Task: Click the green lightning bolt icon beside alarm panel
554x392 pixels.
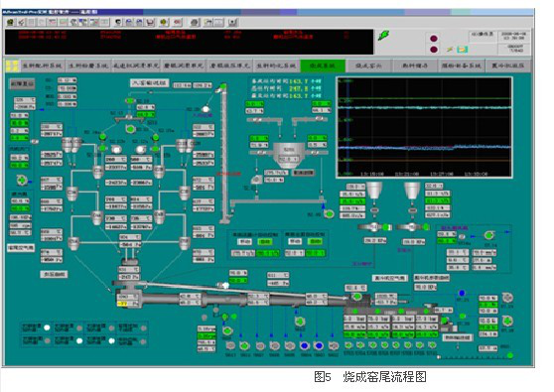Action: click(x=383, y=36)
